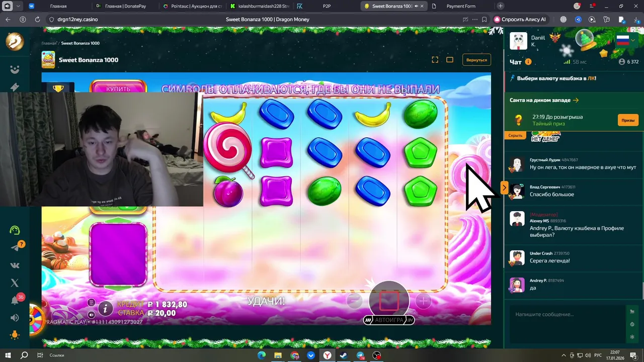The height and width of the screenshot is (362, 644).
Task: Switch to the Главная browser tab
Action: tap(58, 6)
